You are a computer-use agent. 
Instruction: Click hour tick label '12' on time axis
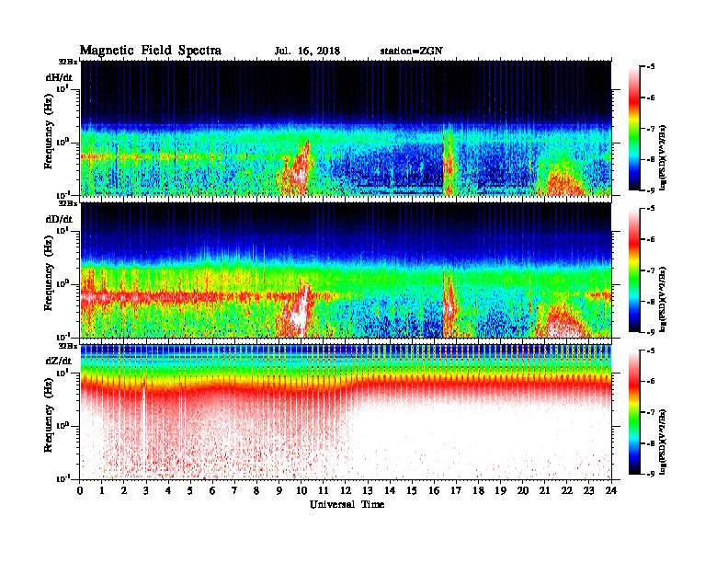click(x=346, y=491)
